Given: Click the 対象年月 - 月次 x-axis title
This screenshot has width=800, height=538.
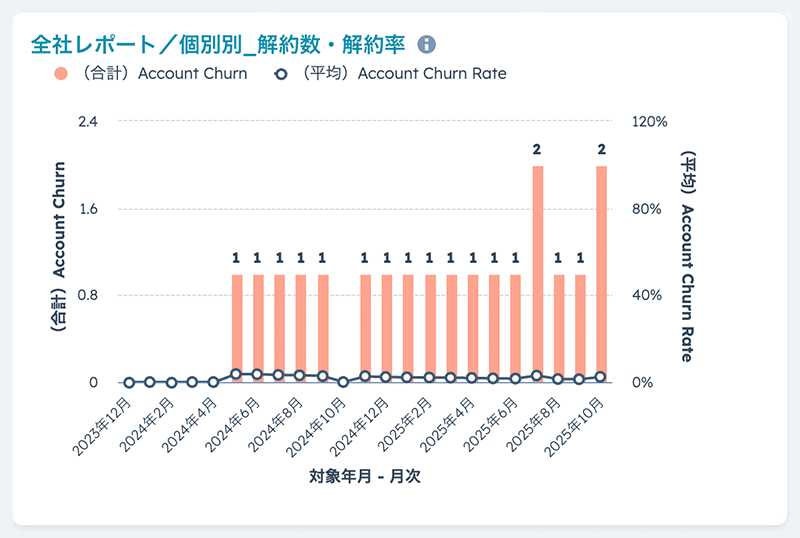Looking at the screenshot, I should pyautogui.click(x=365, y=477).
